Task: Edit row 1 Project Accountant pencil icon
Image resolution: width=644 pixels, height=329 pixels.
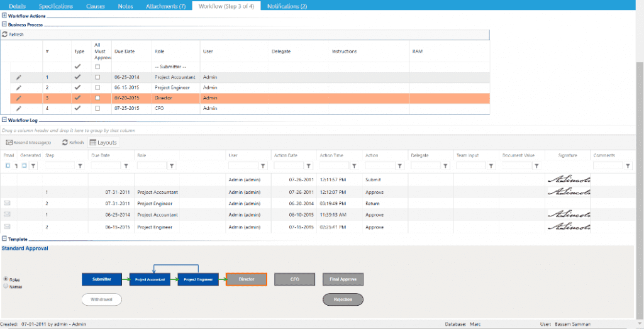Action: coord(18,77)
